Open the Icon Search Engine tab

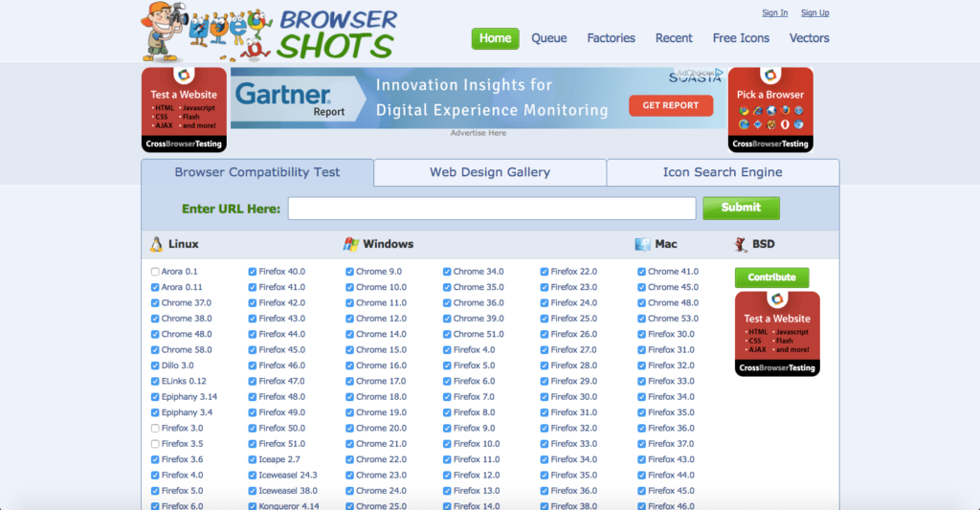pos(723,172)
